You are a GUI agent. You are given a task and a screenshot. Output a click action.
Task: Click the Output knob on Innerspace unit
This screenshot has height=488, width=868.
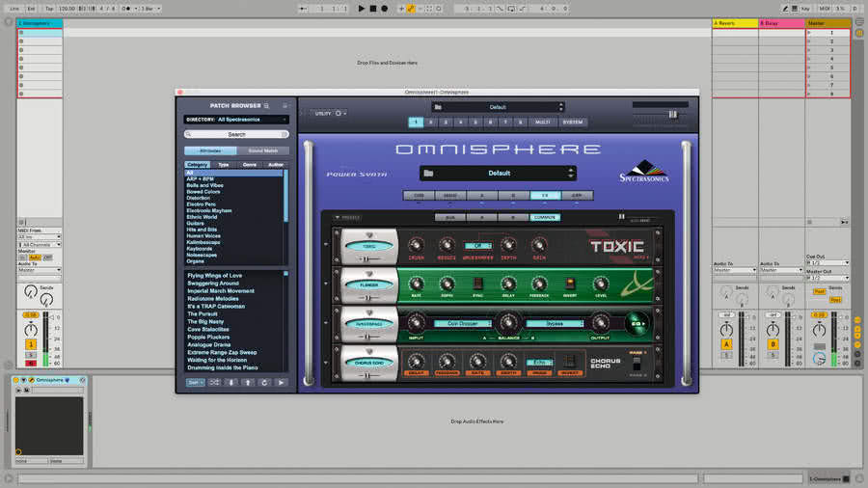tap(600, 322)
